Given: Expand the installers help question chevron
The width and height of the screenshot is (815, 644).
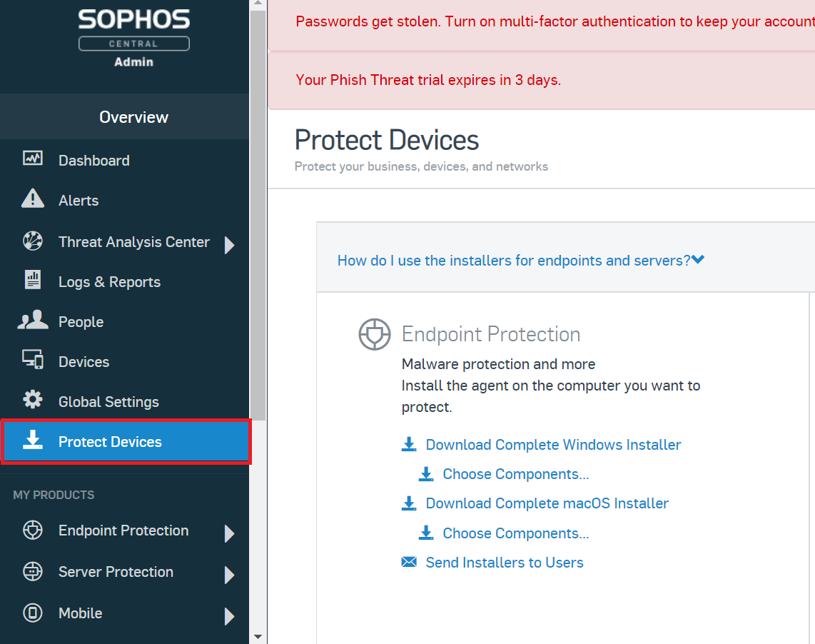Looking at the screenshot, I should [x=698, y=260].
